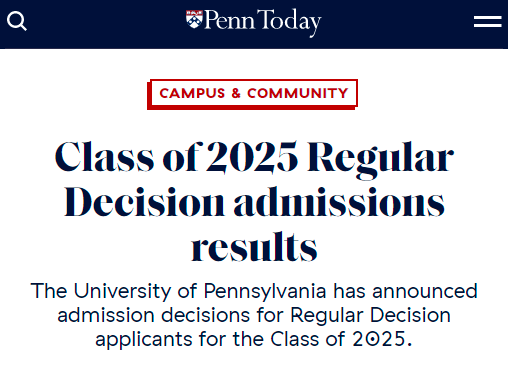Screen dimensions: 508x370
Task: Click the headline text Class of 2025 Regular
Action: [254, 158]
